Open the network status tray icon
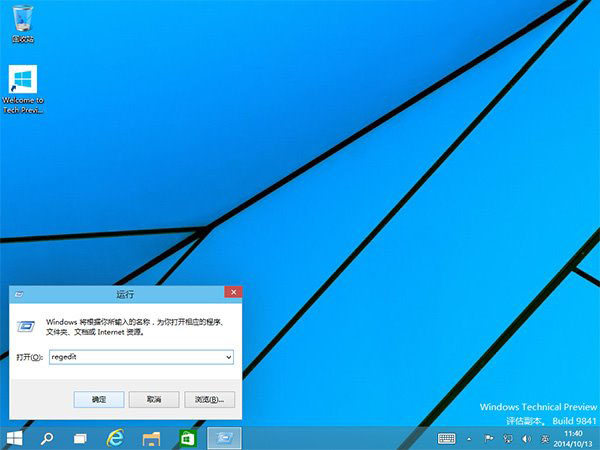The width and height of the screenshot is (600, 450). 508,439
